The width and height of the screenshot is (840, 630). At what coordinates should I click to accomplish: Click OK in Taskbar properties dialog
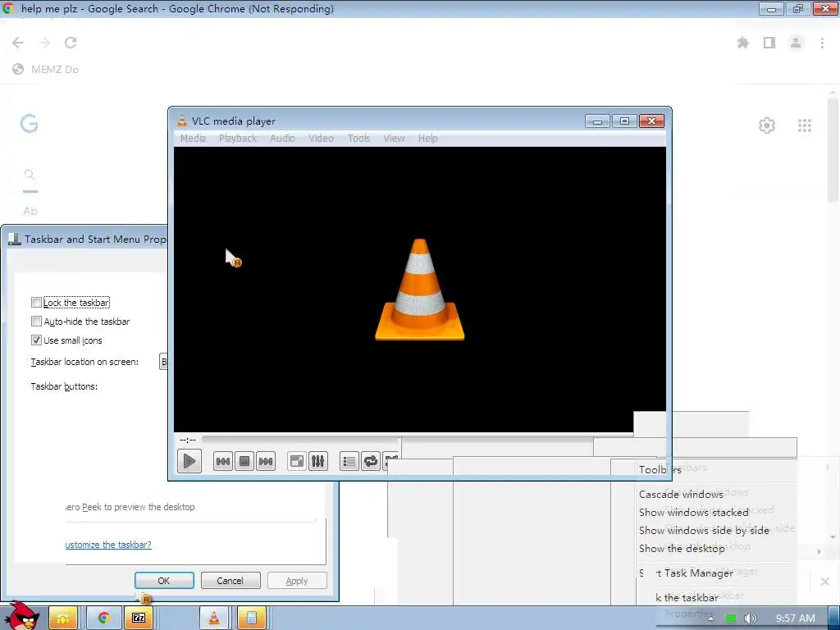click(164, 581)
